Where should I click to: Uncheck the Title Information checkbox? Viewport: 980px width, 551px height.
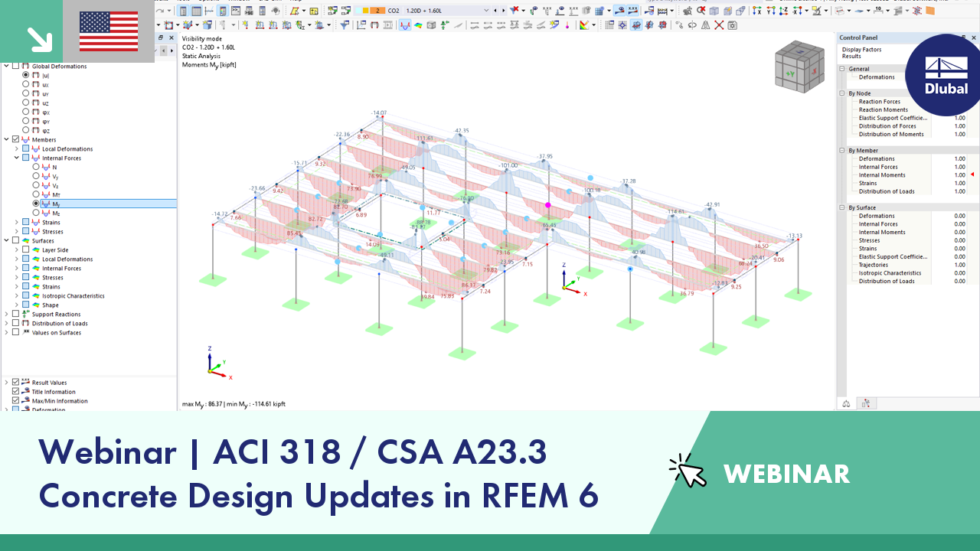[x=16, y=392]
